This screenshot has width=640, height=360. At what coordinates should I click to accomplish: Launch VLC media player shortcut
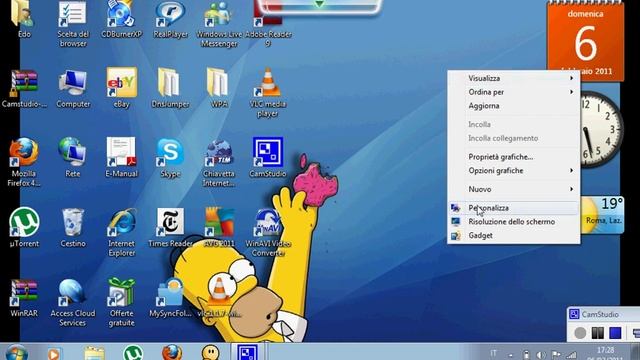coord(268,93)
